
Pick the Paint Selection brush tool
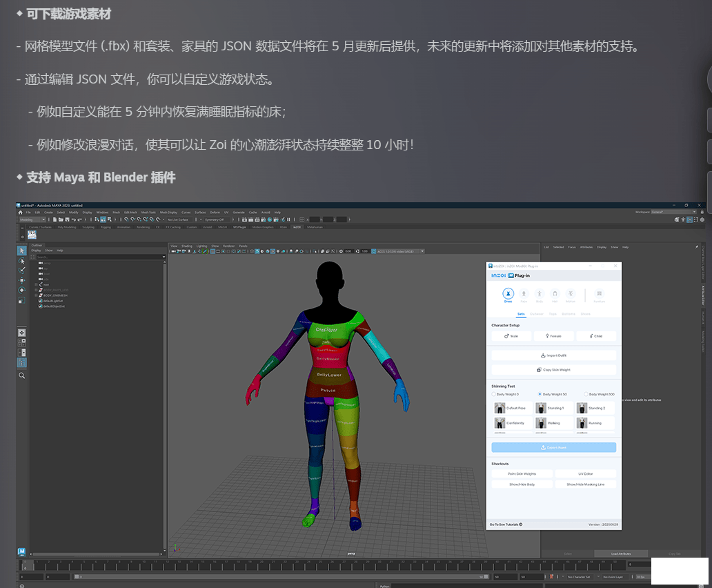21,271
